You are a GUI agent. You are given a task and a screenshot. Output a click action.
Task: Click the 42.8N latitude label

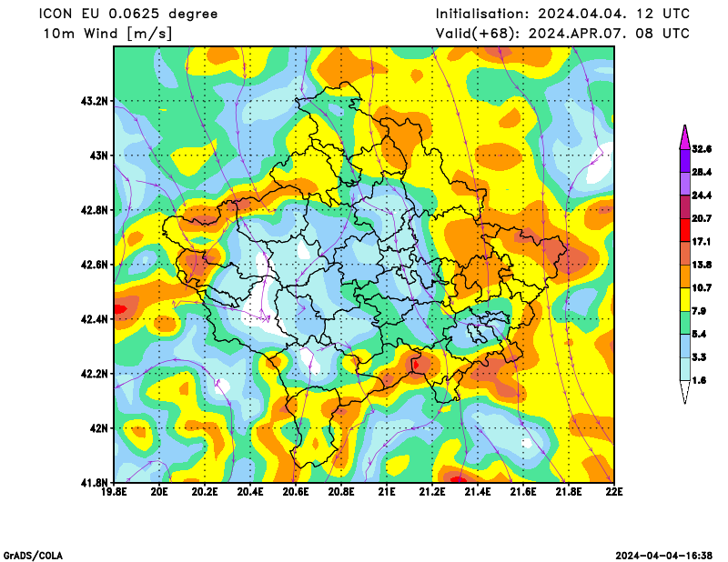(x=95, y=210)
